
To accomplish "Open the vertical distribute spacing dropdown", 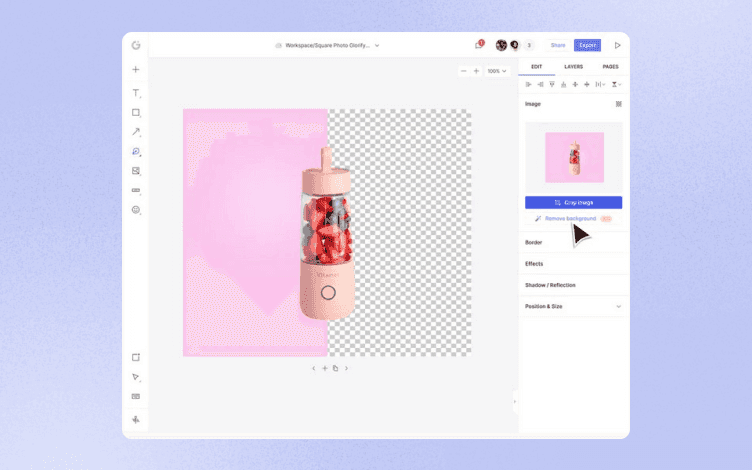I will (x=616, y=84).
